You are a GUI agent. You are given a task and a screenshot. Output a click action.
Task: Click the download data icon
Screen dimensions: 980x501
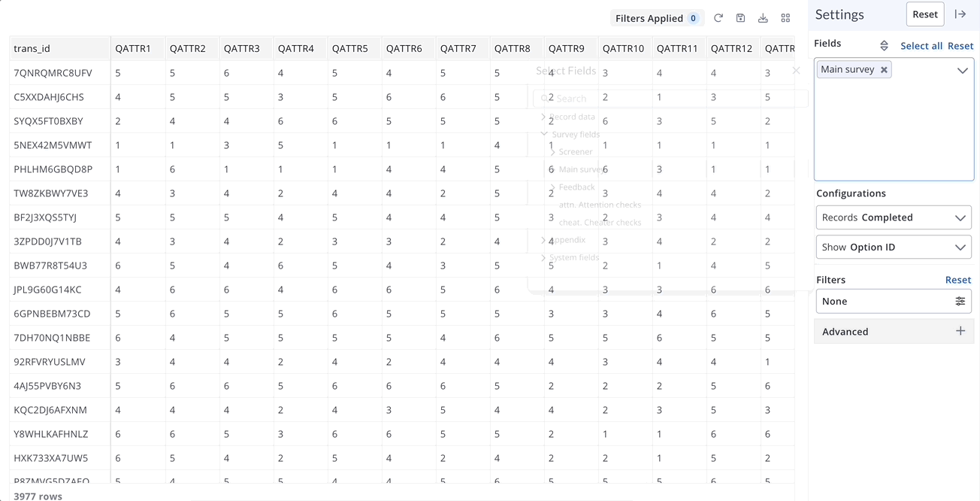763,18
